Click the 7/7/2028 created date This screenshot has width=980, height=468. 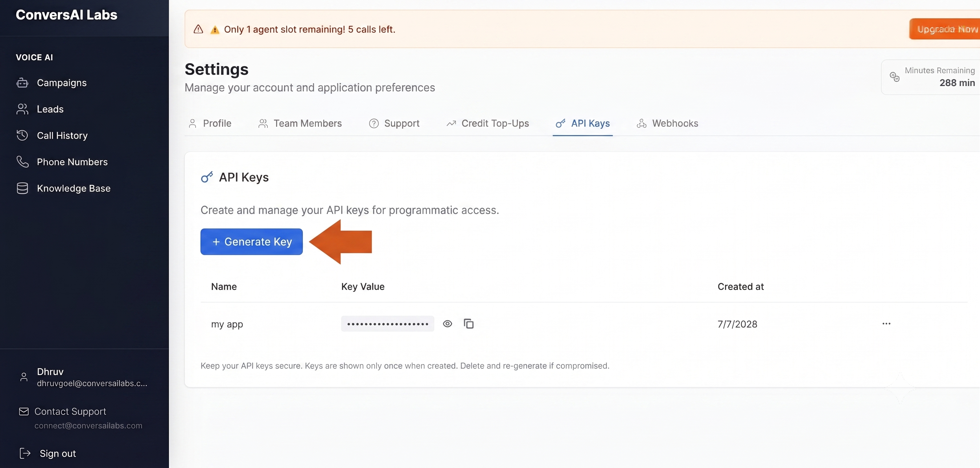pos(737,324)
